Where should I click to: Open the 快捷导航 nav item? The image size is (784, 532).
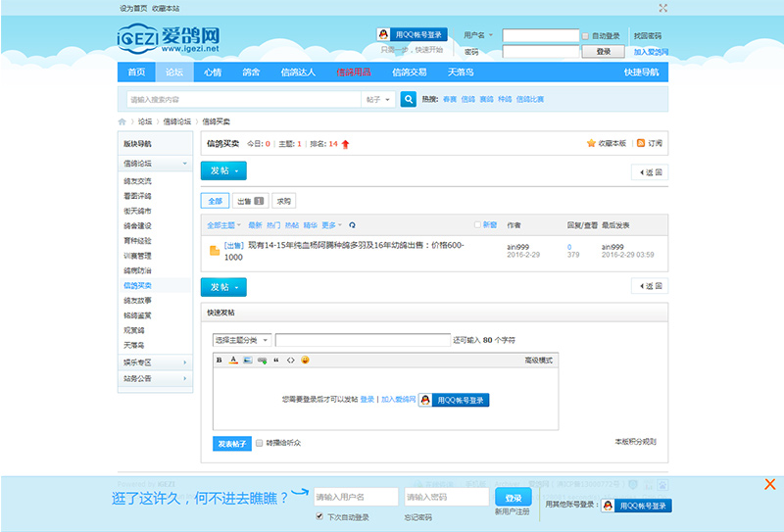(x=641, y=72)
